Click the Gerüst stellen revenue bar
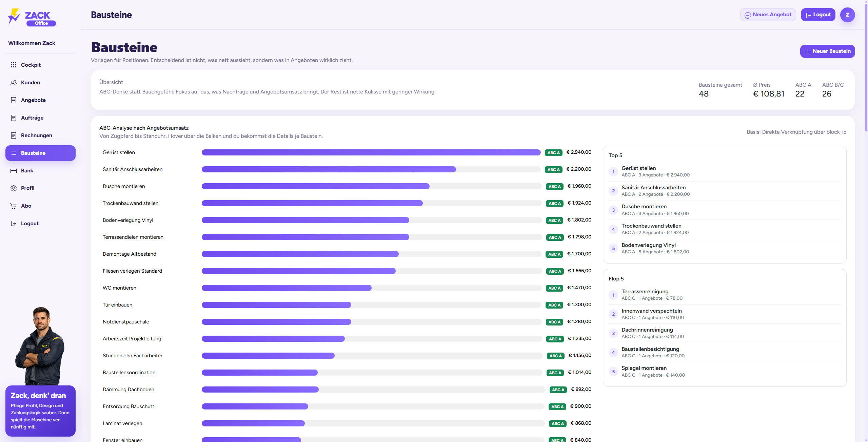 371,152
